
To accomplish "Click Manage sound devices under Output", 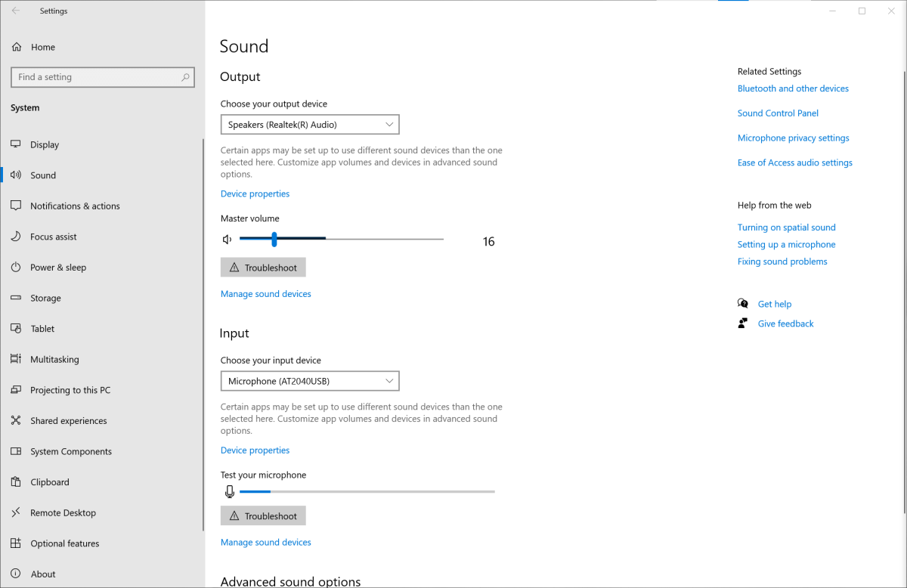I will [265, 293].
